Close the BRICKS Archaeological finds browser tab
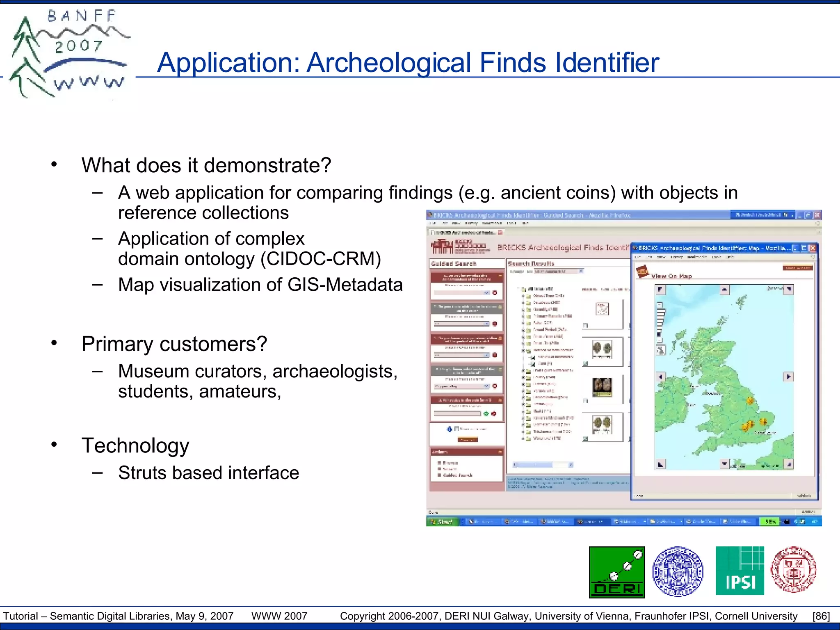 pyautogui.click(x=500, y=232)
